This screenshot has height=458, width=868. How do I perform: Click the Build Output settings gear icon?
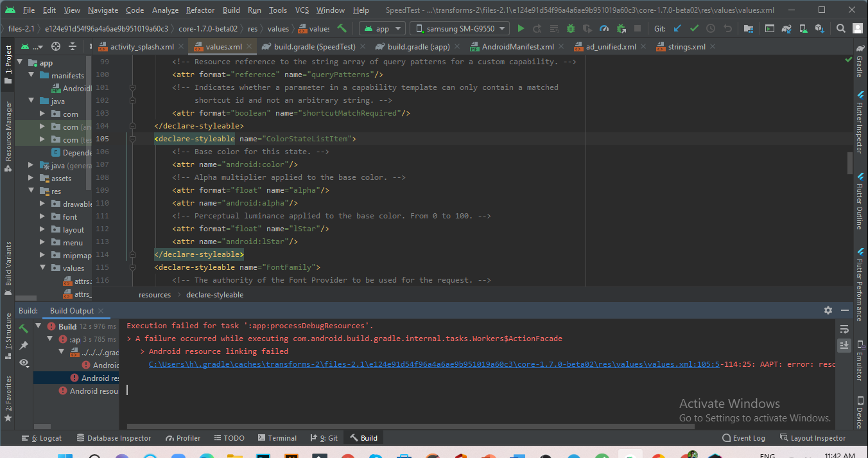pyautogui.click(x=828, y=310)
